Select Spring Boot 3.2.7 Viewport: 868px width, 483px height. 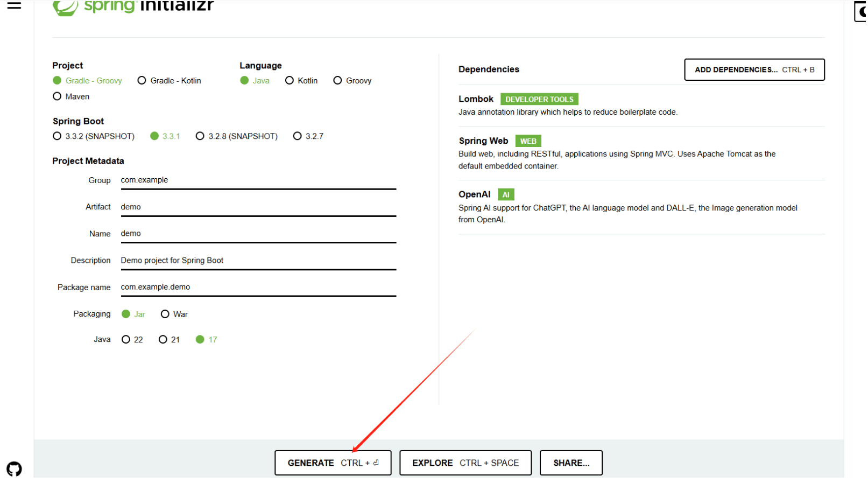coord(308,136)
